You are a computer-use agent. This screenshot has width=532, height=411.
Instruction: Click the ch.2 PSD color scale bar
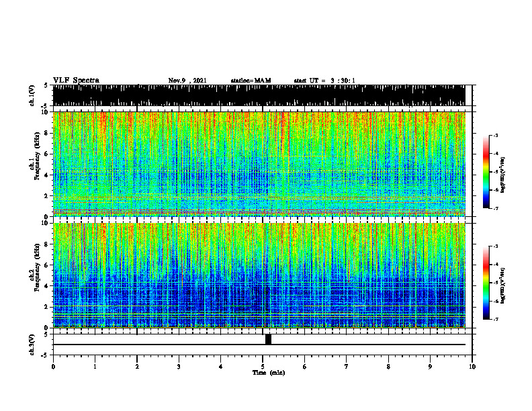coord(486,283)
